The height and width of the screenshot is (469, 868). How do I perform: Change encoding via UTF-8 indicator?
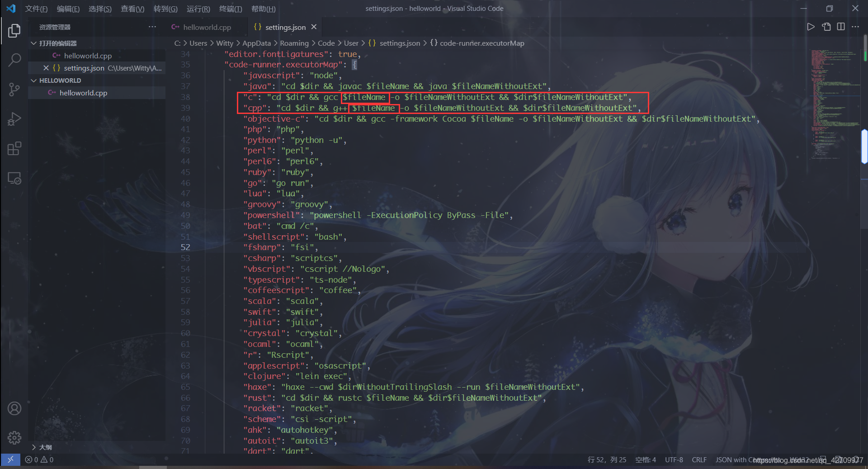[x=674, y=460]
